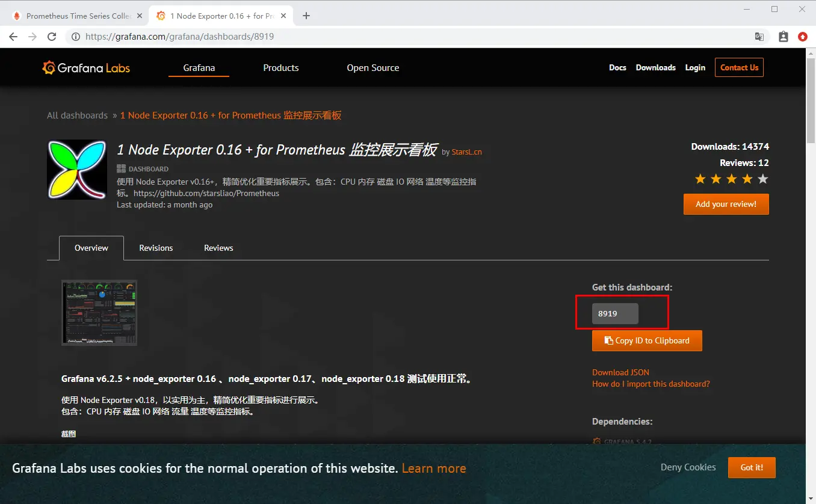Click the Login link
This screenshot has height=504, width=816.
coord(695,67)
